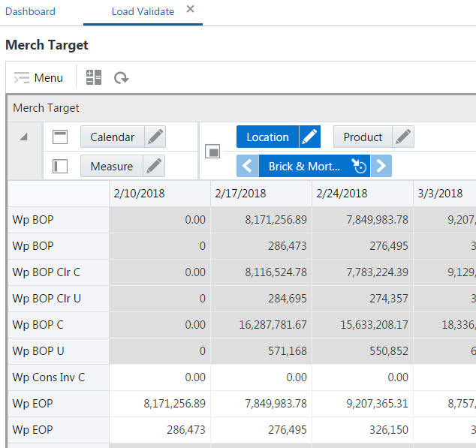Image resolution: width=476 pixels, height=448 pixels.
Task: Edit Measure dimension with pencil icon
Action: tap(155, 167)
